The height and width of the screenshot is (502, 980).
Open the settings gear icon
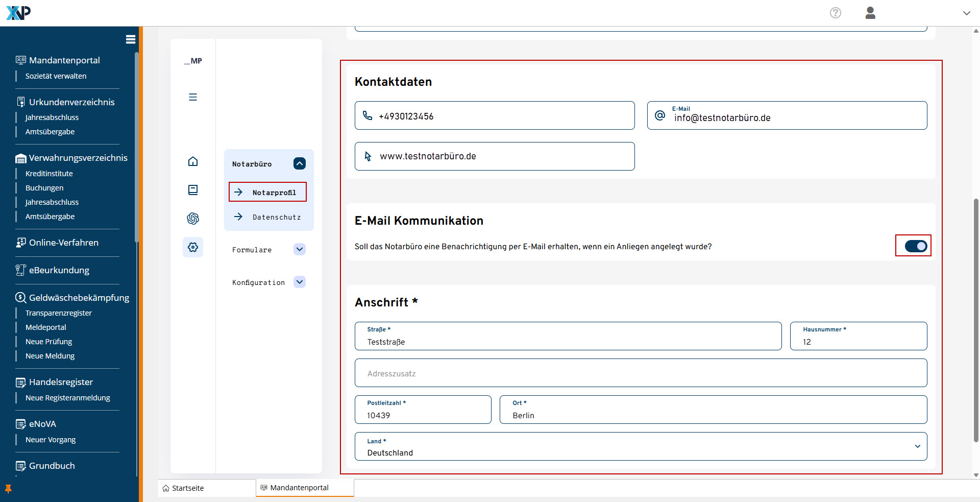coord(193,247)
